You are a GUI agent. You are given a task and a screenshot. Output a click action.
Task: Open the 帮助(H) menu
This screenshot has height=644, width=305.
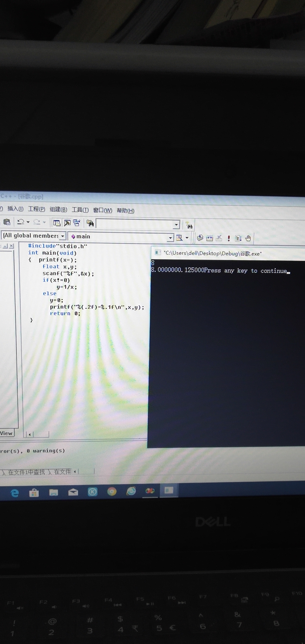tap(126, 211)
